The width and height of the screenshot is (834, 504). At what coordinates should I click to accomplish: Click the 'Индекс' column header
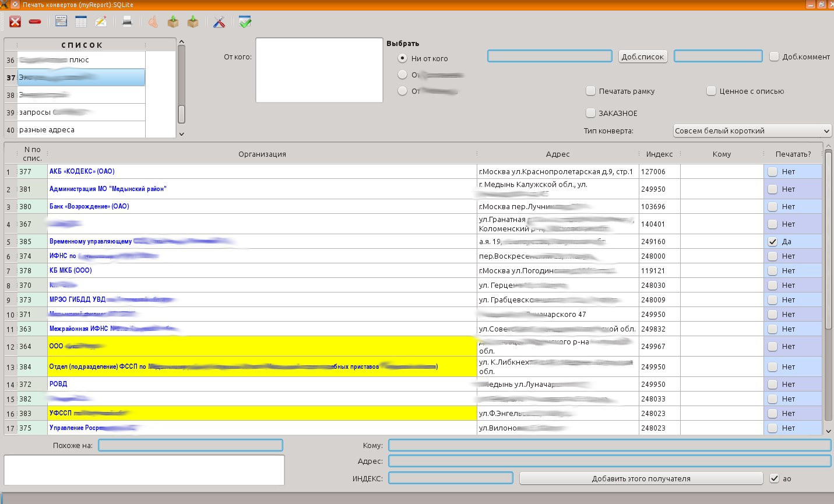pyautogui.click(x=659, y=154)
